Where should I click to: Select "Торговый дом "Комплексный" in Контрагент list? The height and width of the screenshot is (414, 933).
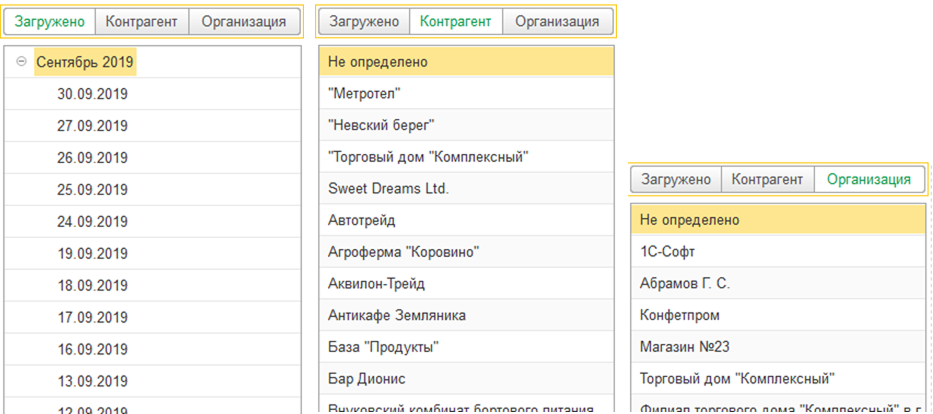(466, 156)
